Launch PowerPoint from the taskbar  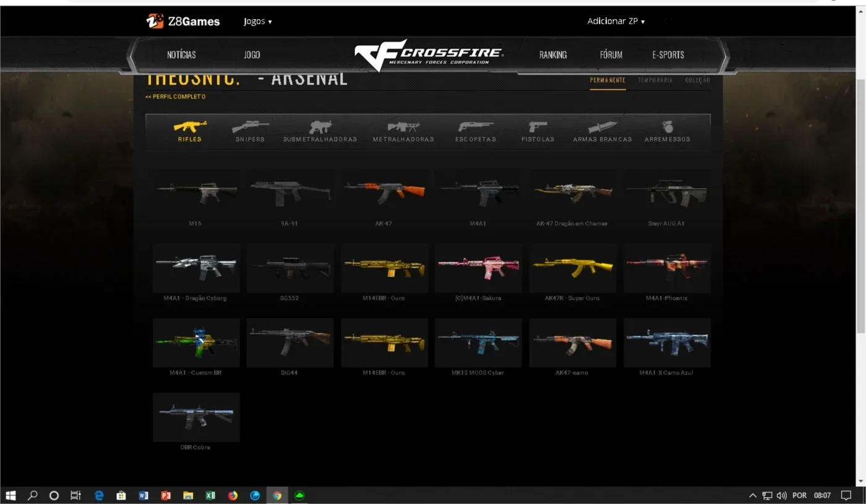[x=166, y=495]
